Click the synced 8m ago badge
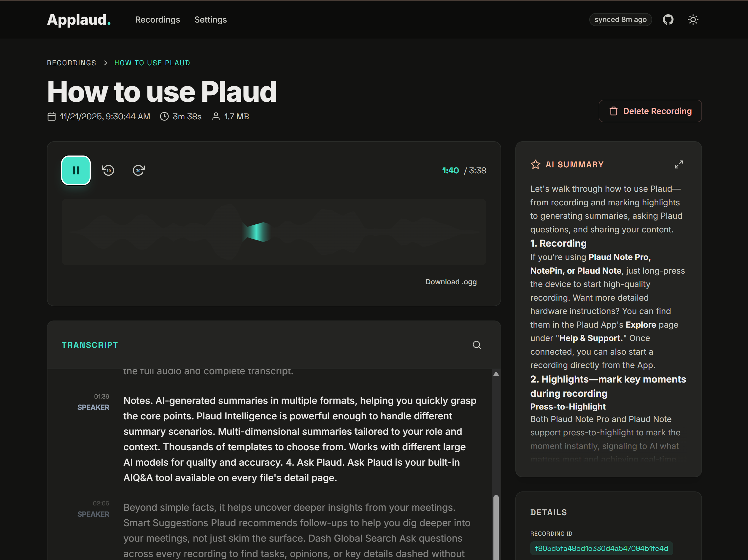Screen dimensions: 748x560 click(620, 19)
